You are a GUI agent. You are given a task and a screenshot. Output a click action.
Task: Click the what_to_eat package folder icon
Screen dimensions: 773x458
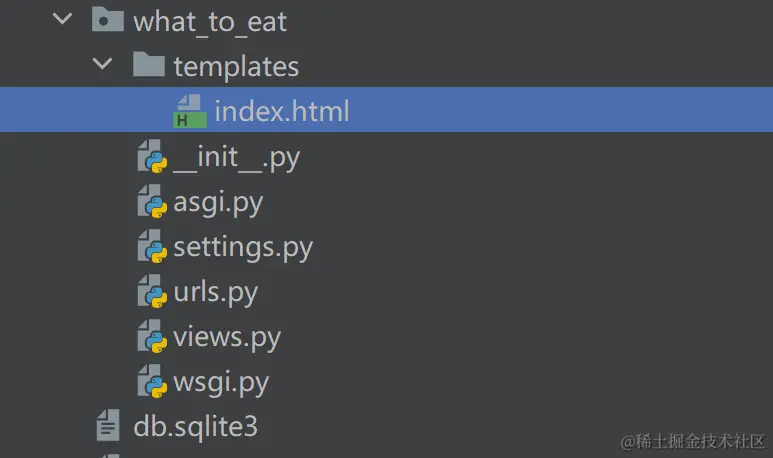pos(107,19)
